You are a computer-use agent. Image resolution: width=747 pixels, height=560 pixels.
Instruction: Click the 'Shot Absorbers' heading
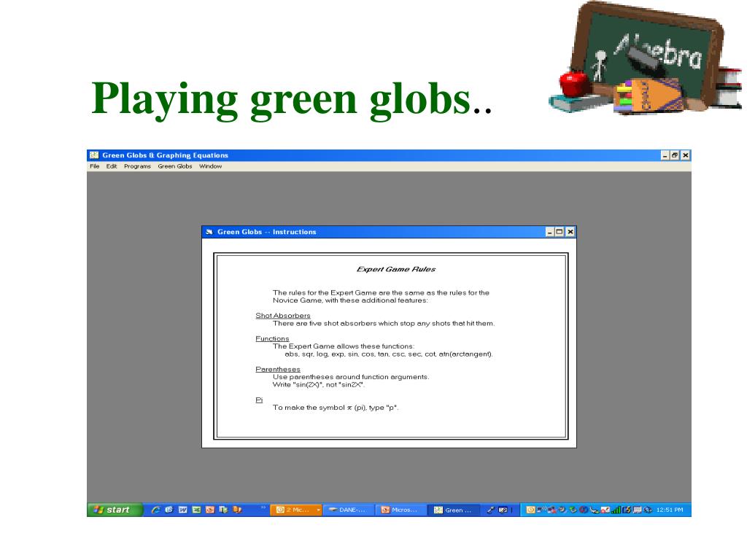(x=282, y=315)
